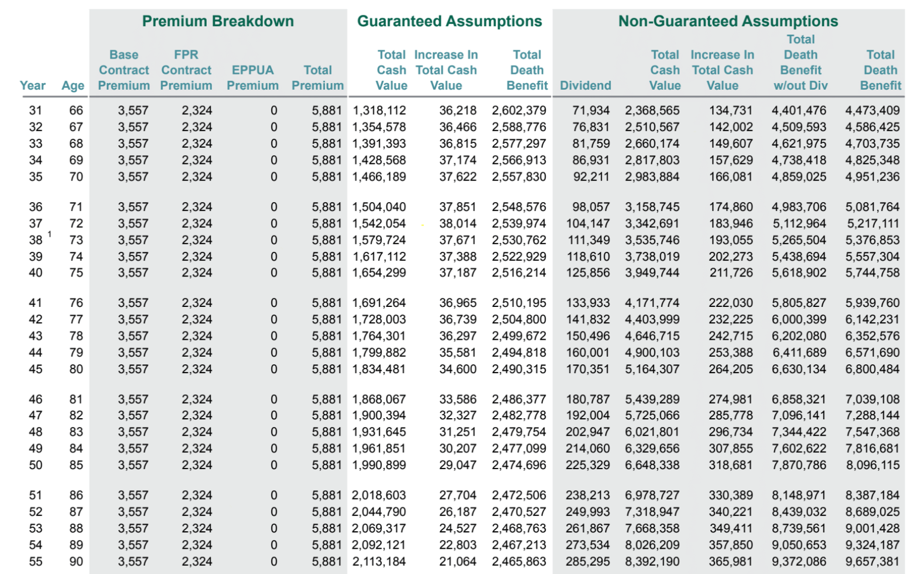Click cash value 1,318,112 in year 31
924x574 pixels.
(x=379, y=111)
